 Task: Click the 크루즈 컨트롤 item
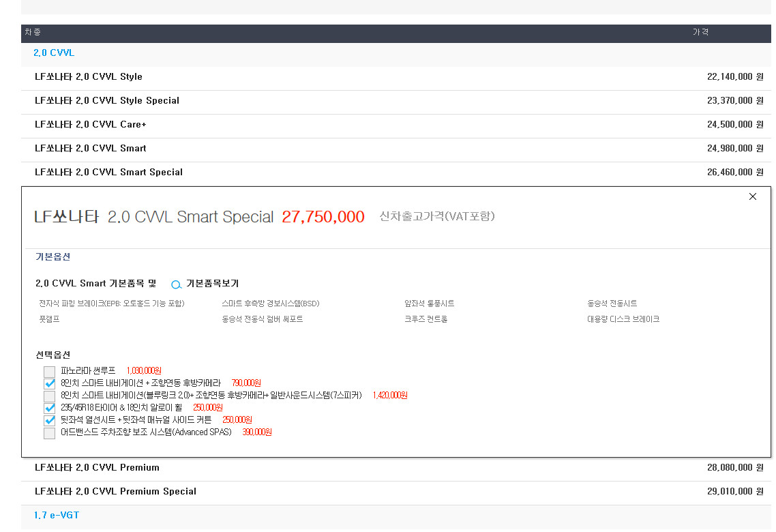tap(426, 319)
